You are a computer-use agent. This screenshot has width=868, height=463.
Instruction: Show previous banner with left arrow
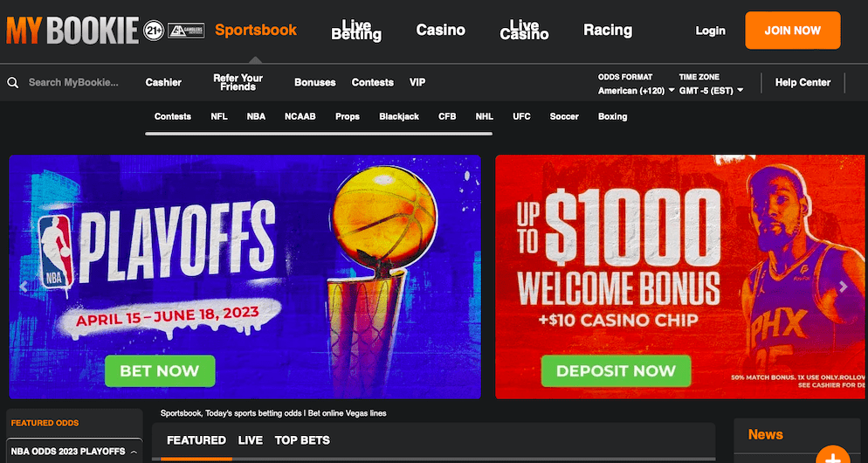24,287
